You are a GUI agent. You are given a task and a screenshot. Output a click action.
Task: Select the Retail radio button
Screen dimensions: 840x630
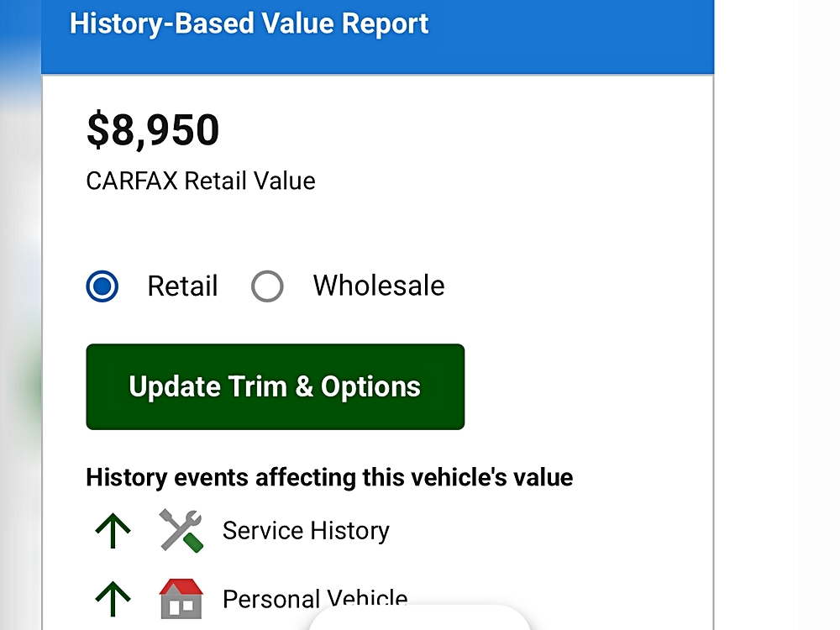pyautogui.click(x=102, y=286)
